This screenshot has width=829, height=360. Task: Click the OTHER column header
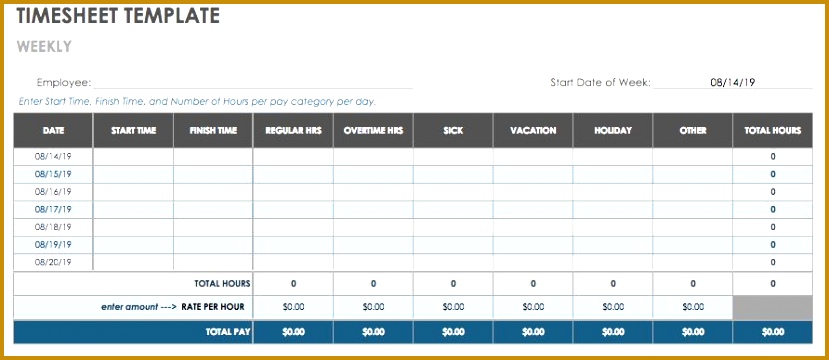tap(693, 130)
